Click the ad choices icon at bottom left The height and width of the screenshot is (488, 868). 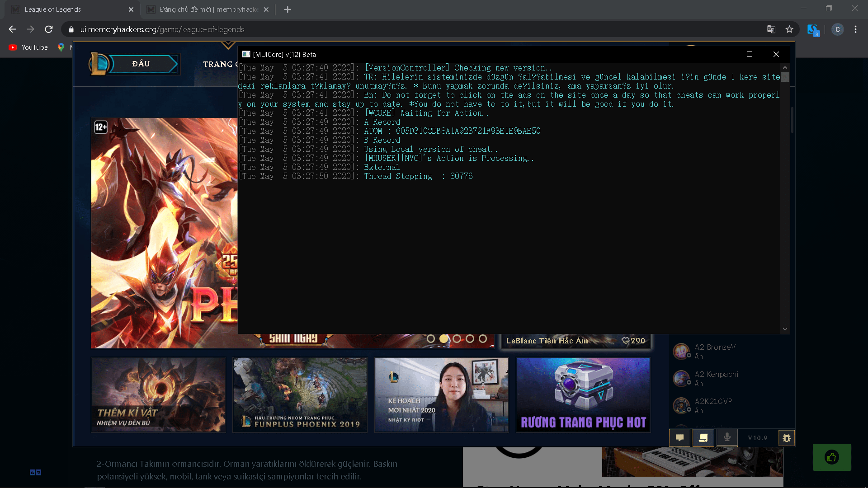coord(35,472)
